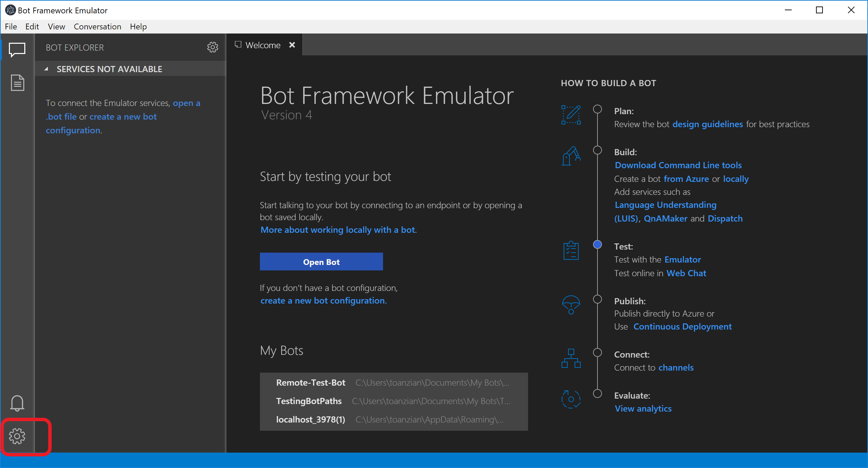Click the File menu item
Screen dimensions: 868x468
pyautogui.click(x=10, y=27)
